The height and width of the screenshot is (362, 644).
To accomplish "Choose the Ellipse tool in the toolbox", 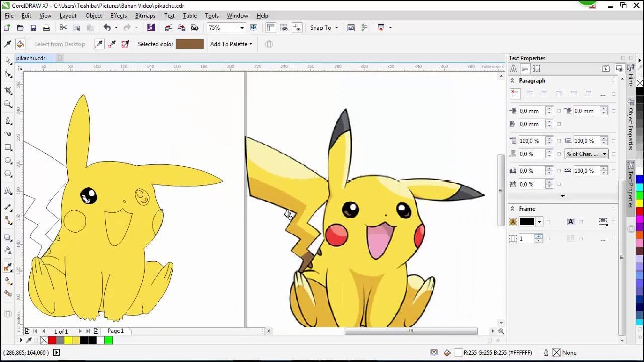I will click(8, 161).
